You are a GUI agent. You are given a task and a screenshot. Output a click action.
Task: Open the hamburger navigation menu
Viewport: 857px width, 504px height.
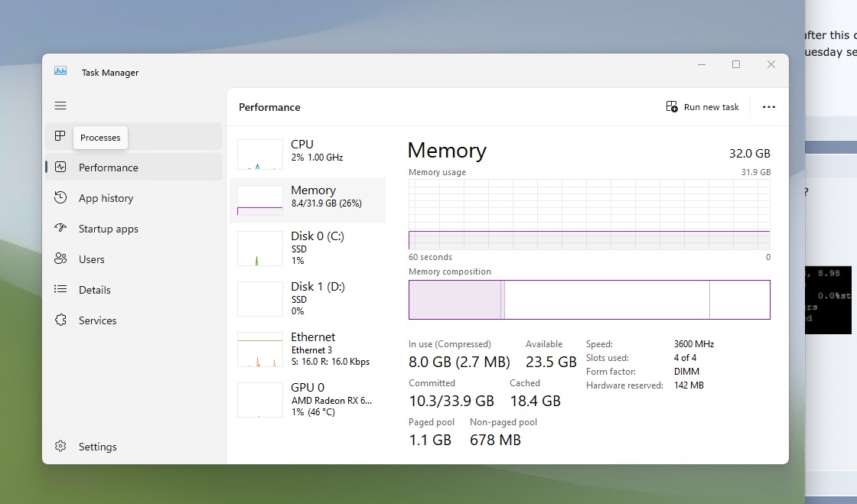(x=60, y=106)
